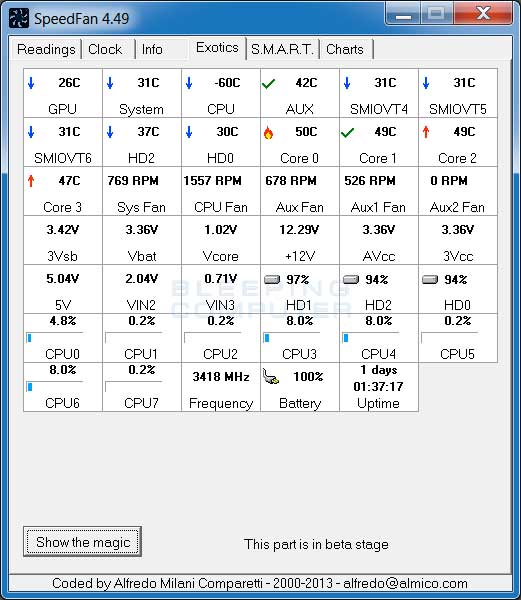521x600 pixels.
Task: Click the CPU2 0.2% usage cell
Action: point(221,338)
